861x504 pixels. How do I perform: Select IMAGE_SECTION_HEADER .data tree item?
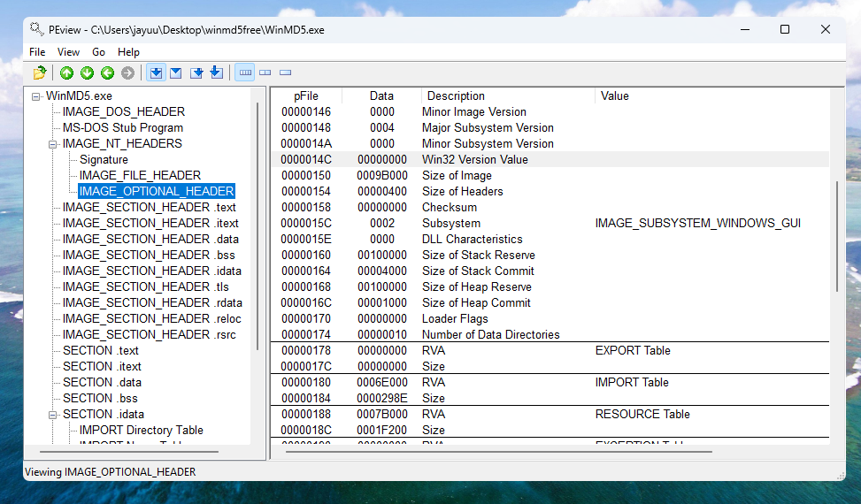pyautogui.click(x=150, y=239)
